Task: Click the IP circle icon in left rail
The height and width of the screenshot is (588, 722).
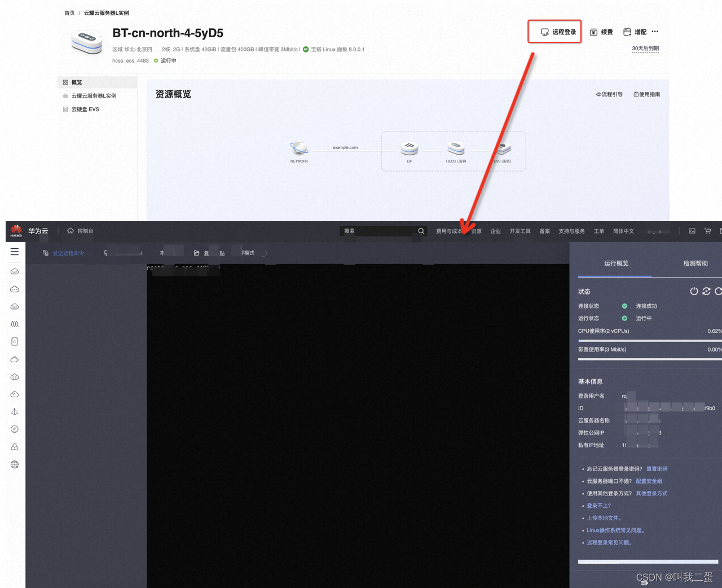Action: (x=15, y=429)
